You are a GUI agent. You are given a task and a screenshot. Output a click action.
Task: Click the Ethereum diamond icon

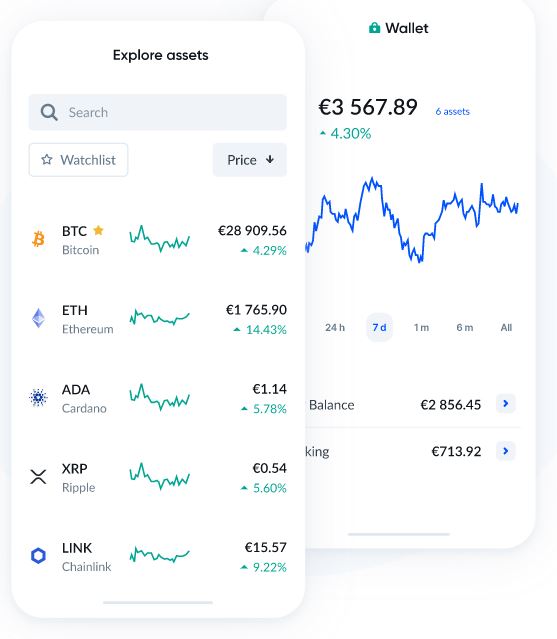pos(38,318)
